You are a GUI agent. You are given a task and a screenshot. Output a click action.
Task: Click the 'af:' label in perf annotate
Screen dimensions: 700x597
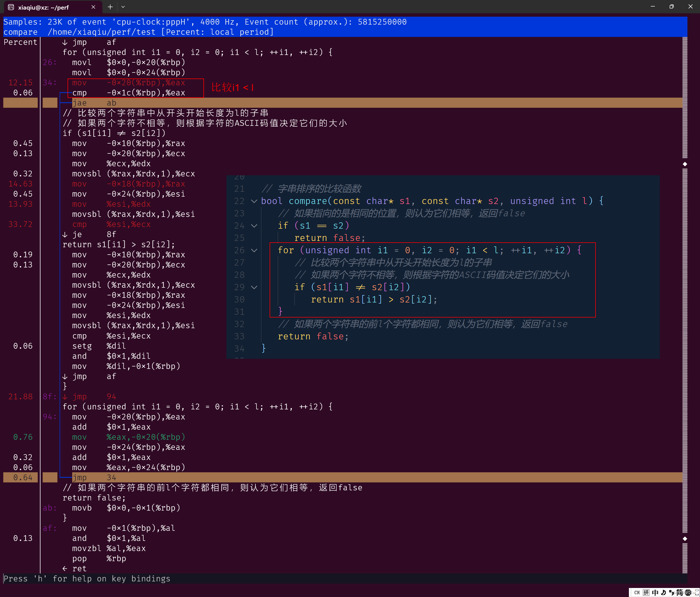click(50, 528)
